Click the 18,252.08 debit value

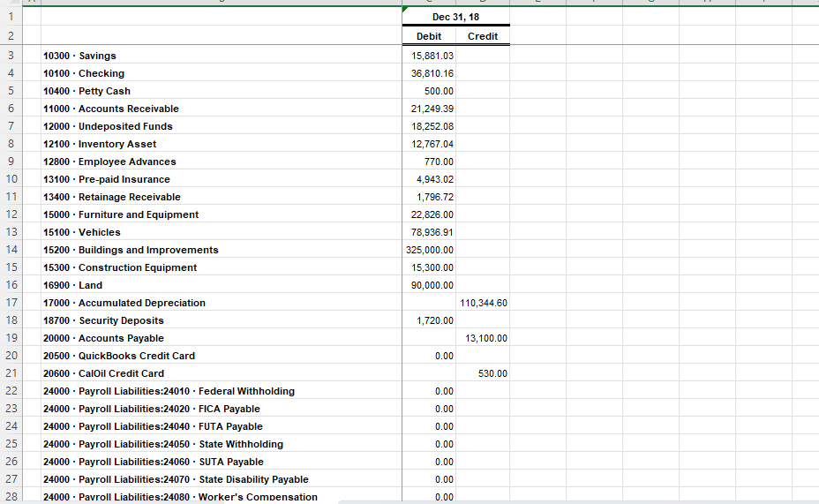432,126
